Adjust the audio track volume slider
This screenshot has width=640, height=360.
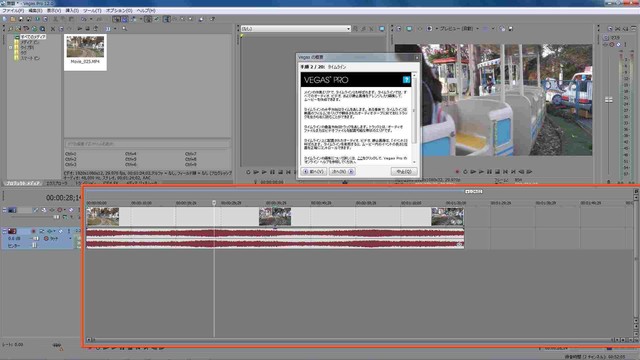pyautogui.click(x=36, y=238)
